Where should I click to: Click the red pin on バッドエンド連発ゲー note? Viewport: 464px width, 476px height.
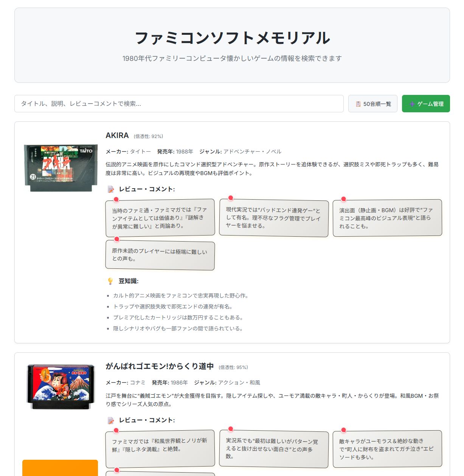(x=231, y=198)
